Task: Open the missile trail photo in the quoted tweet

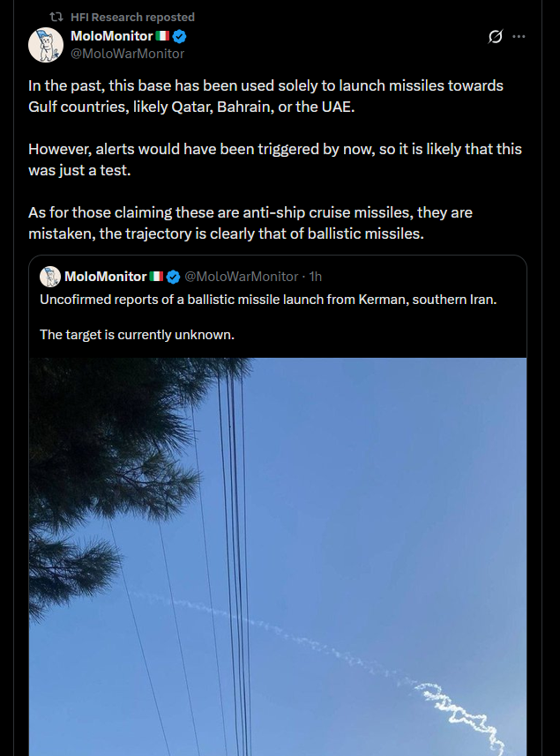Action: coord(278,556)
